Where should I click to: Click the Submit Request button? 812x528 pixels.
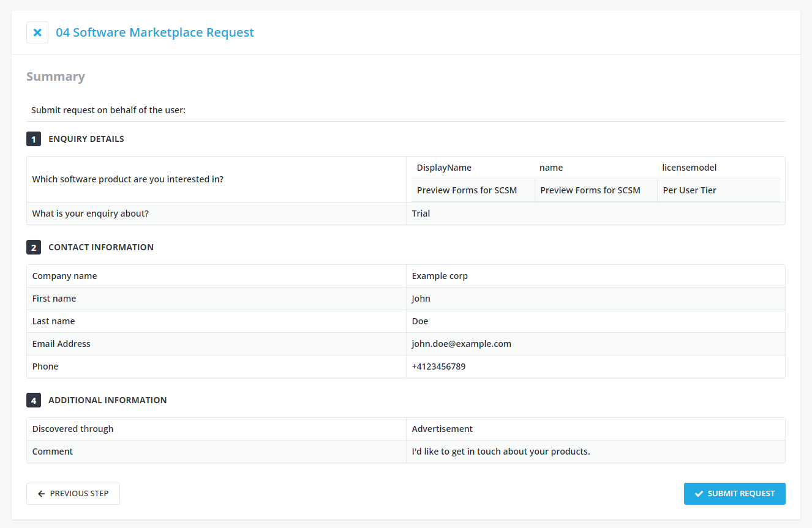(x=734, y=494)
